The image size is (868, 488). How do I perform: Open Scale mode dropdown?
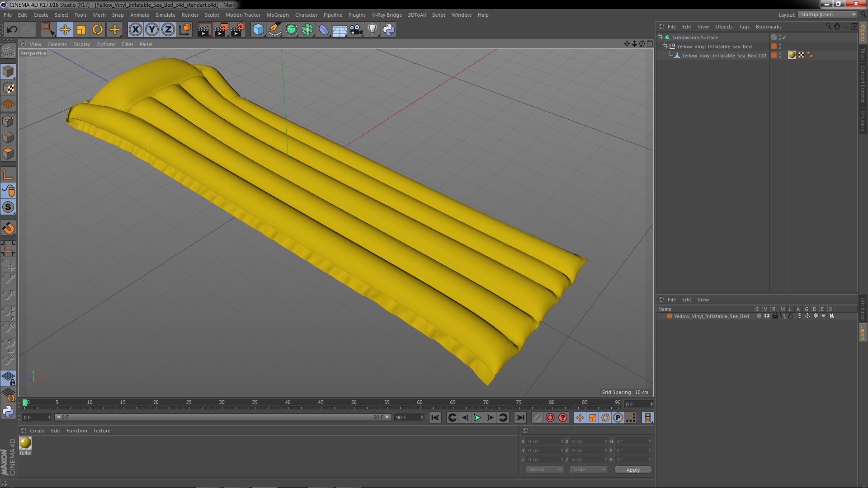pos(588,470)
